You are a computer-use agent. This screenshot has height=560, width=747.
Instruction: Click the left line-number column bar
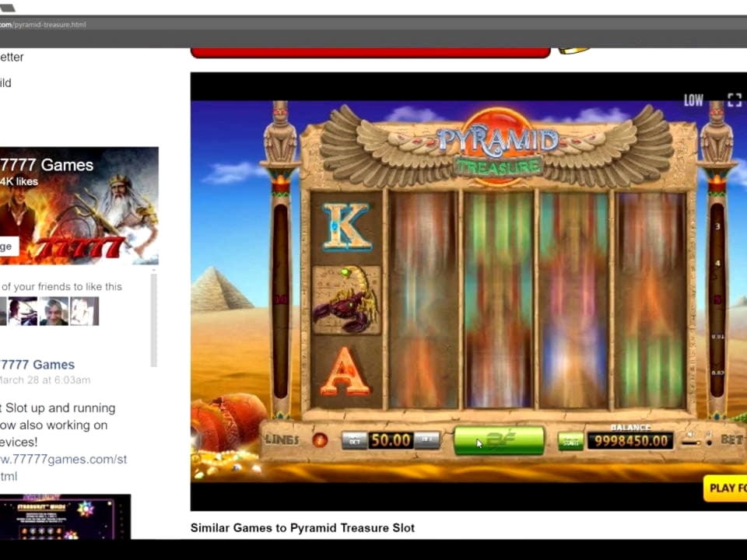point(281,300)
